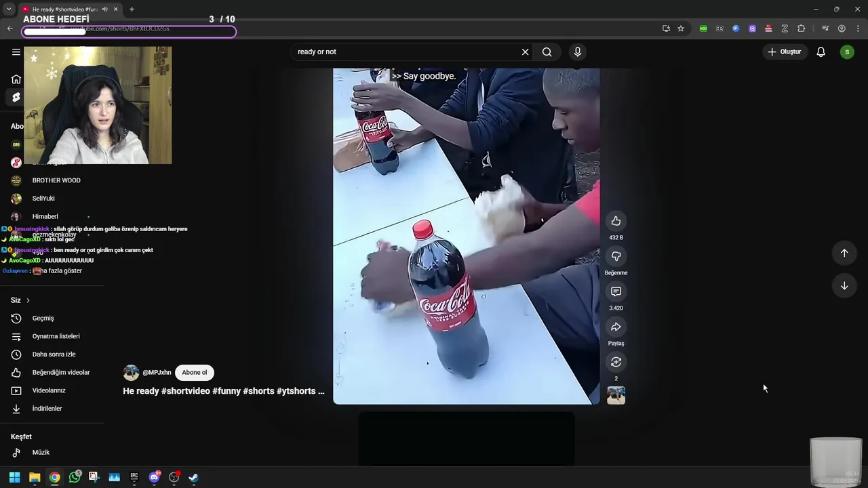The width and height of the screenshot is (868, 488).
Task: Open the Himaberl subscription channel
Action: pos(52,217)
